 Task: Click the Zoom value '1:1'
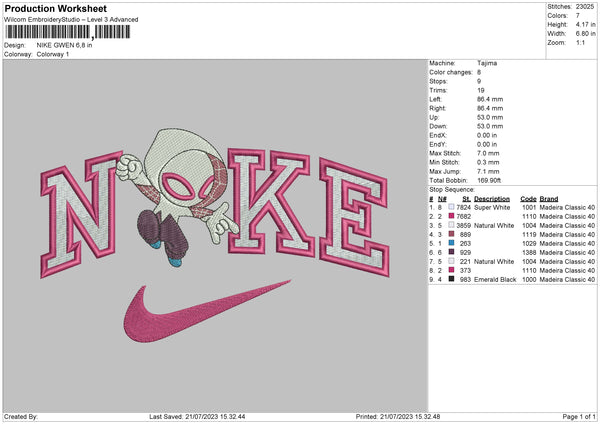click(580, 42)
